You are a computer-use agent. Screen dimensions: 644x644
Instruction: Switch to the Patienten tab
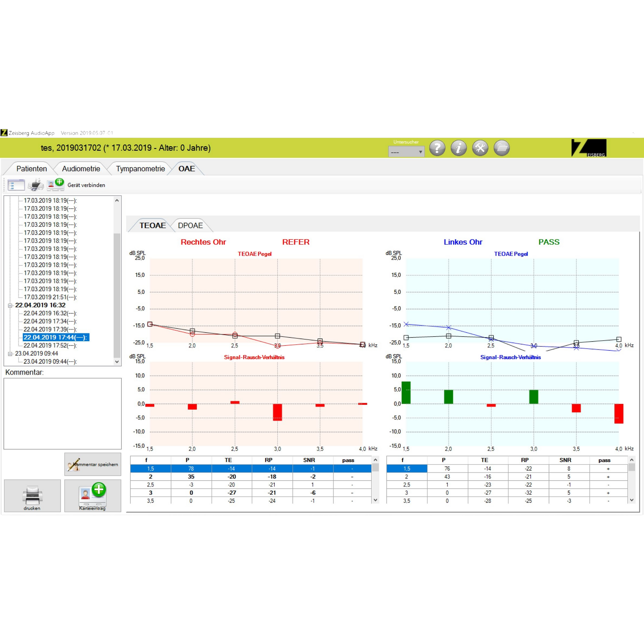32,169
